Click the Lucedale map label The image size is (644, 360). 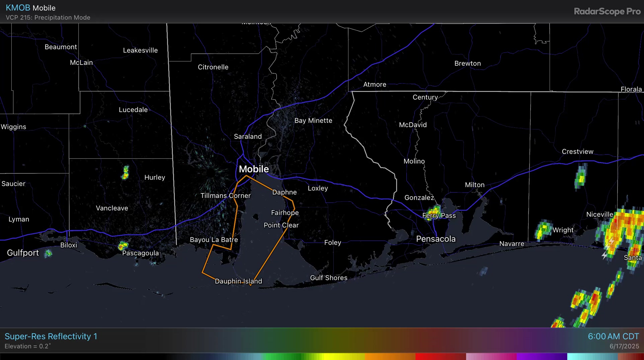pyautogui.click(x=133, y=110)
